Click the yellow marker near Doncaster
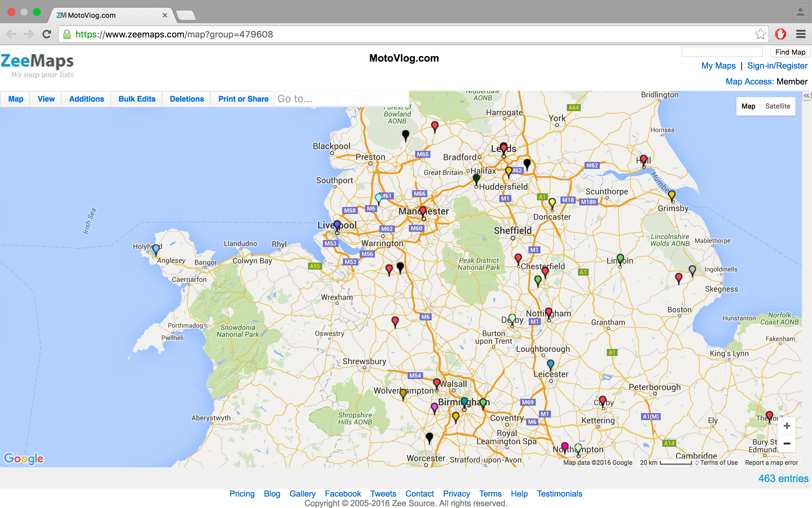Image resolution: width=812 pixels, height=508 pixels. 552,203
